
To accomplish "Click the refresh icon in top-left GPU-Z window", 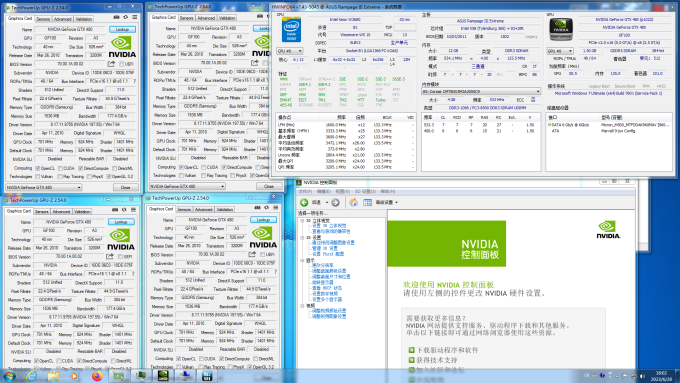I will pos(126,17).
